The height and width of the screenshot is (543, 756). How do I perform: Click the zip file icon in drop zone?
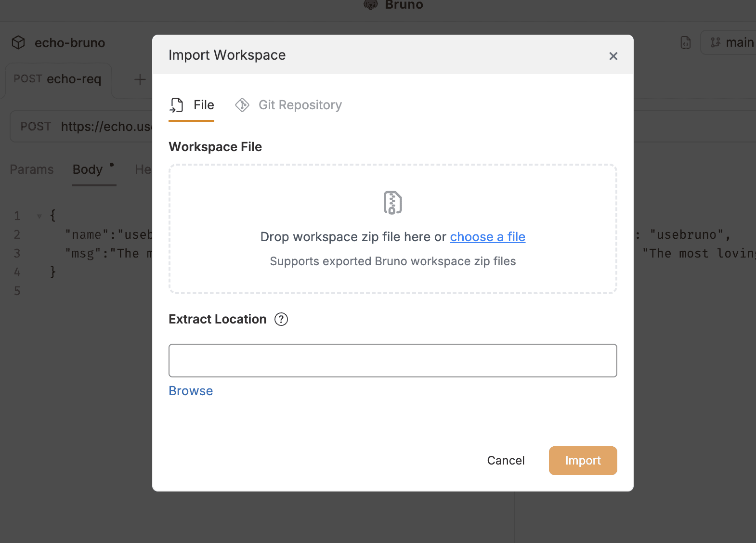pyautogui.click(x=392, y=203)
